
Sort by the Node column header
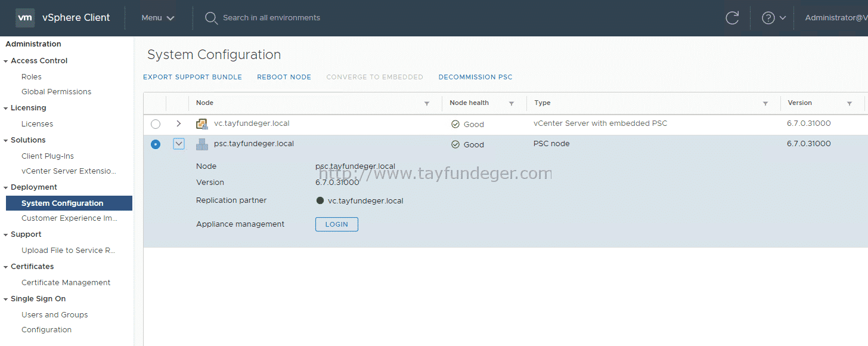coord(204,103)
